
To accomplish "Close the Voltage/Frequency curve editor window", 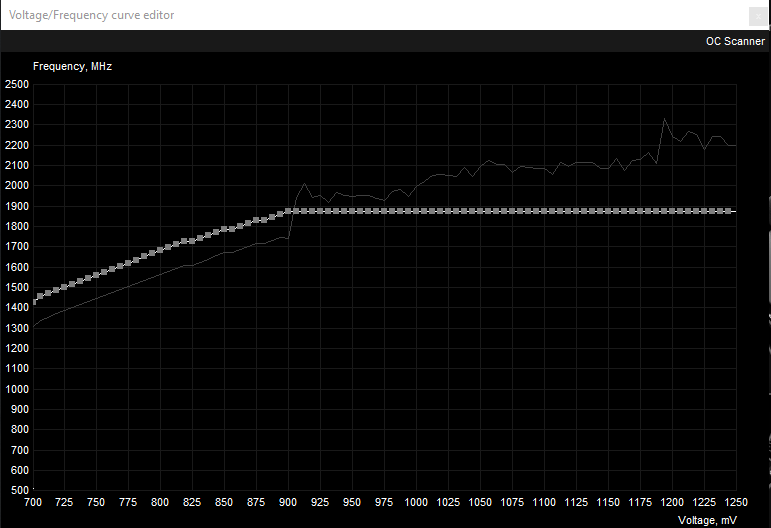I will 757,15.
